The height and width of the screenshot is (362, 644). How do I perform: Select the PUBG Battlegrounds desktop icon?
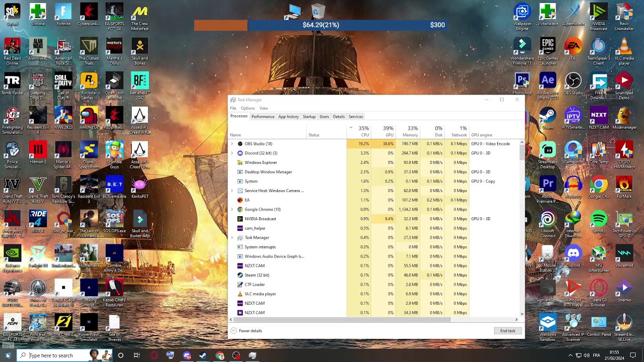12,294
